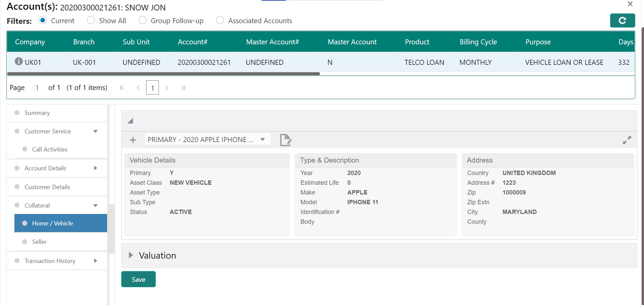The image size is (644, 305).
Task: Close the account dialog with X
Action: point(630,4)
